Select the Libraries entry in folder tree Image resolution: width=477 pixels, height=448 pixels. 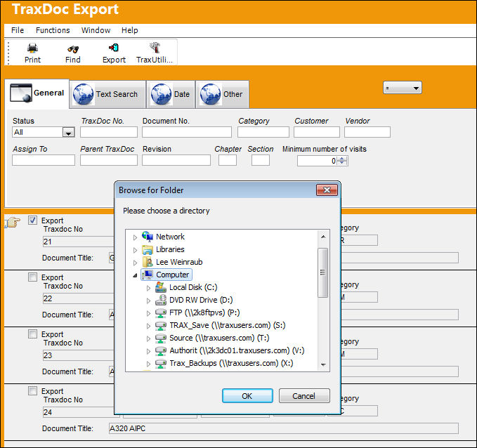pyautogui.click(x=170, y=249)
